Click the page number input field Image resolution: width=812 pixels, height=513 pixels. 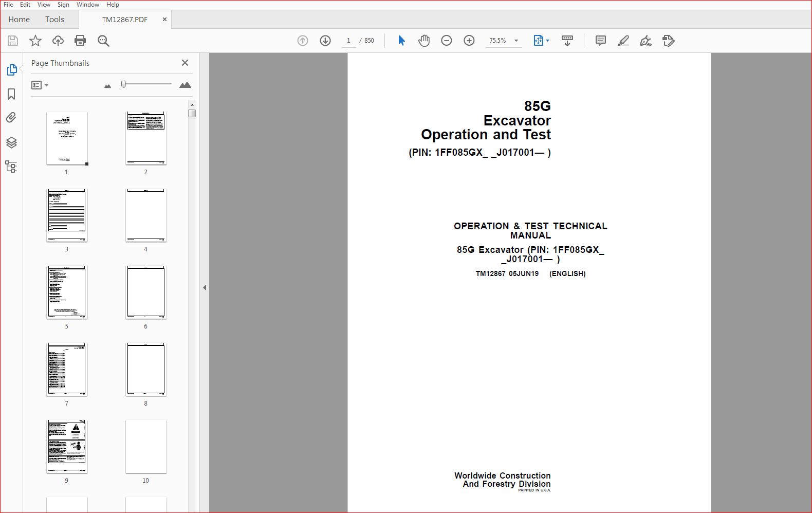coord(348,41)
